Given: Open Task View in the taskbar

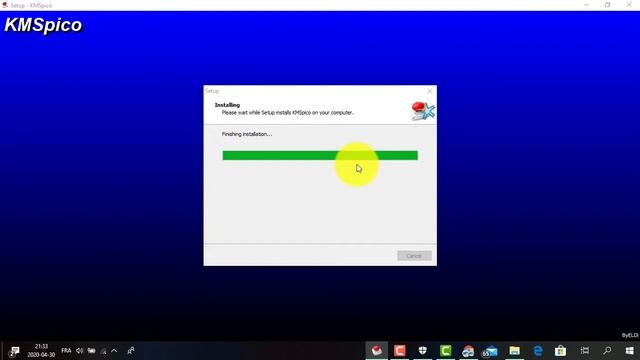Looking at the screenshot, I should [x=584, y=351].
